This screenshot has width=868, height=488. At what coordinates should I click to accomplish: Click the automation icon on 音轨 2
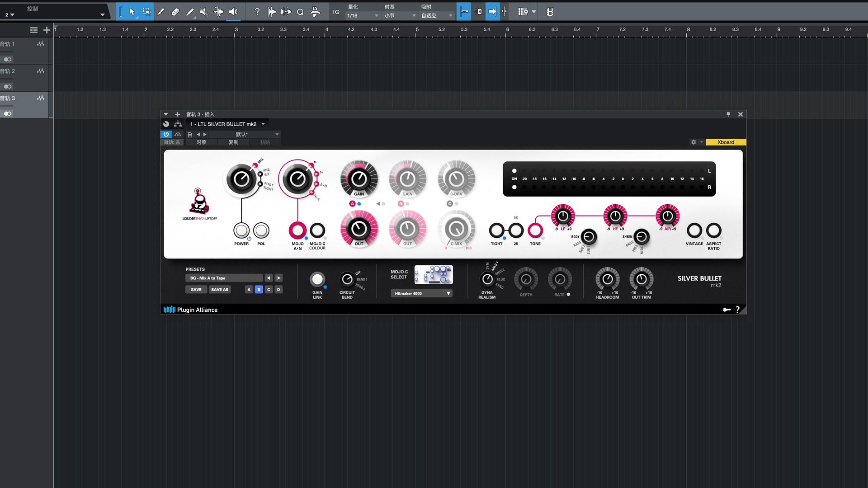[41, 71]
